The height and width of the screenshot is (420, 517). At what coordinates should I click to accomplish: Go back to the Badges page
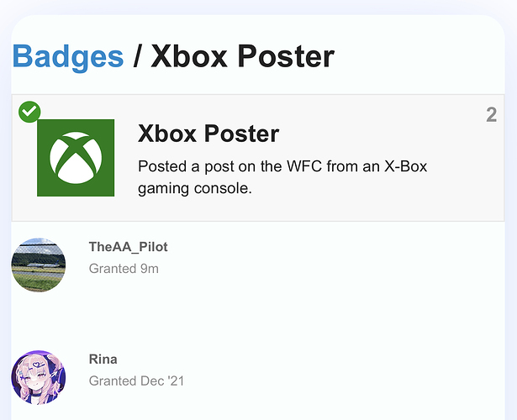[68, 57]
